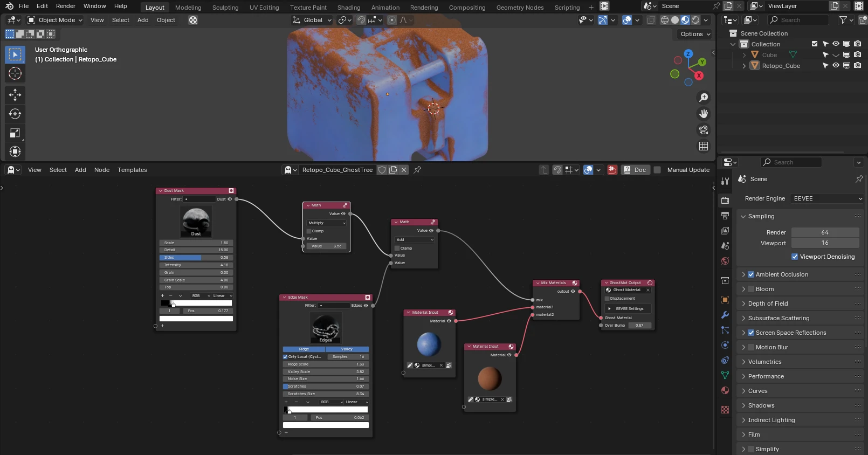868x455 pixels.
Task: Open the Render Engine EEVEE dropdown
Action: click(827, 198)
